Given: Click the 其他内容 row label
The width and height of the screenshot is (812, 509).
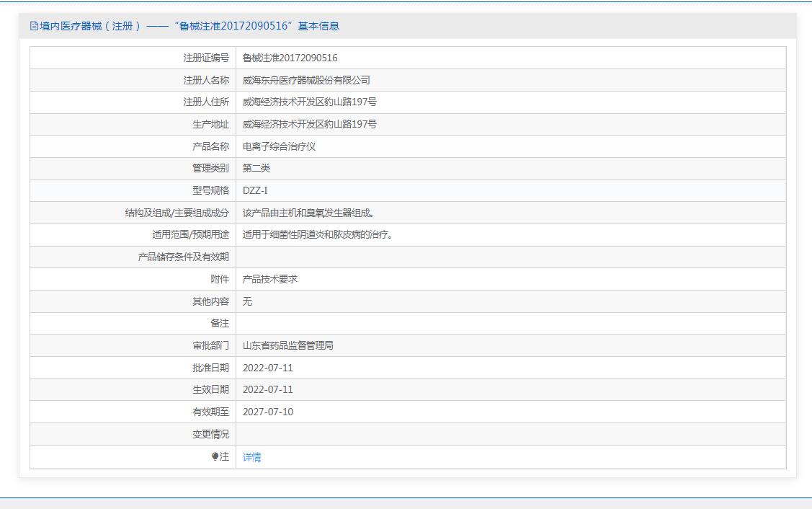Looking at the screenshot, I should point(211,301).
